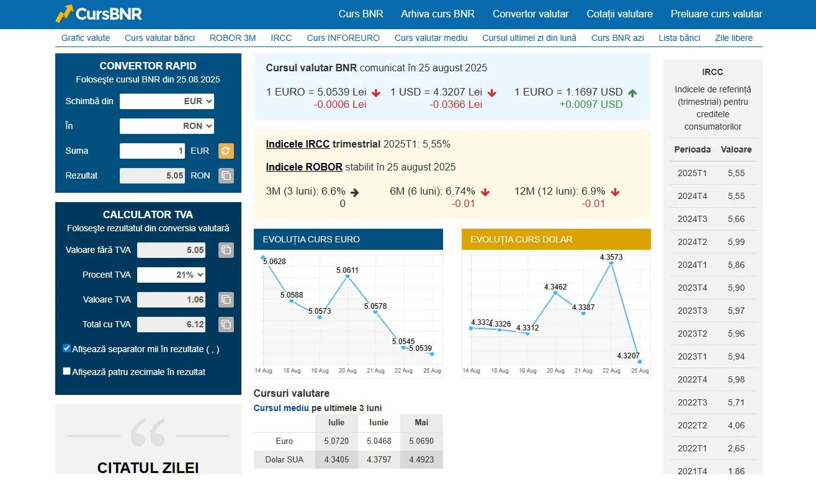Click the 2022T1 IRCC value 2,65

tap(736, 448)
